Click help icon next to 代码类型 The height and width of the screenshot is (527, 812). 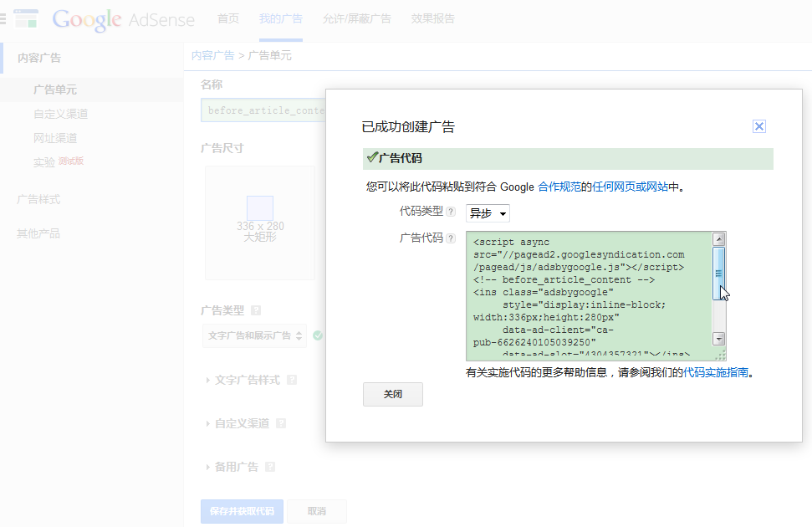coord(451,212)
